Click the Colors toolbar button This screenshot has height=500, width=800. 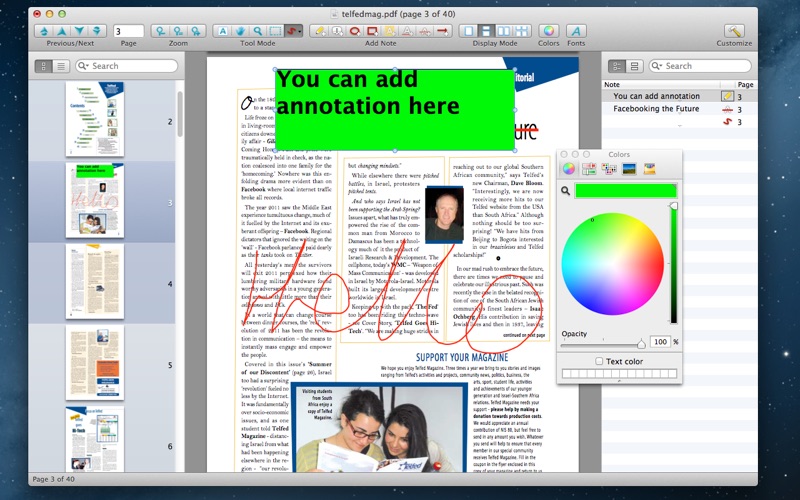[549, 31]
